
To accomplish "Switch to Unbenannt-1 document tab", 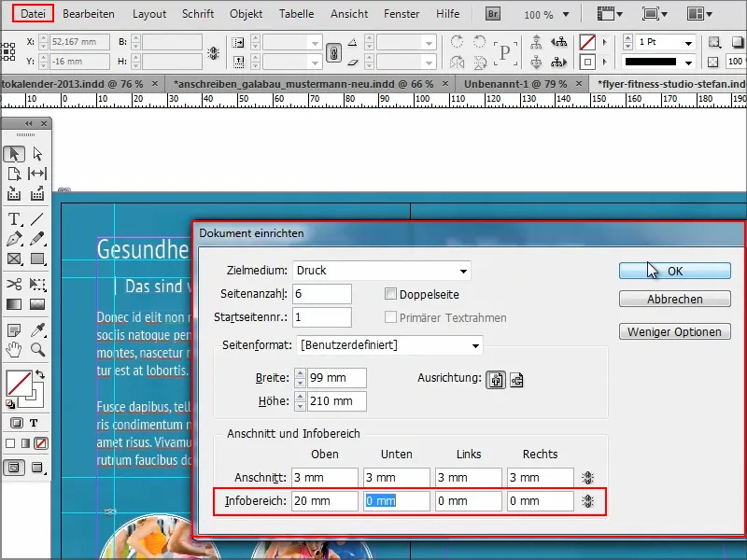I will point(515,84).
